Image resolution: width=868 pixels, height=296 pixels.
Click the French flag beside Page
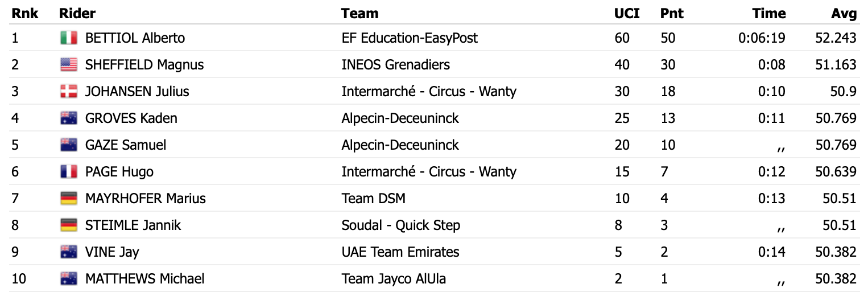pyautogui.click(x=68, y=172)
